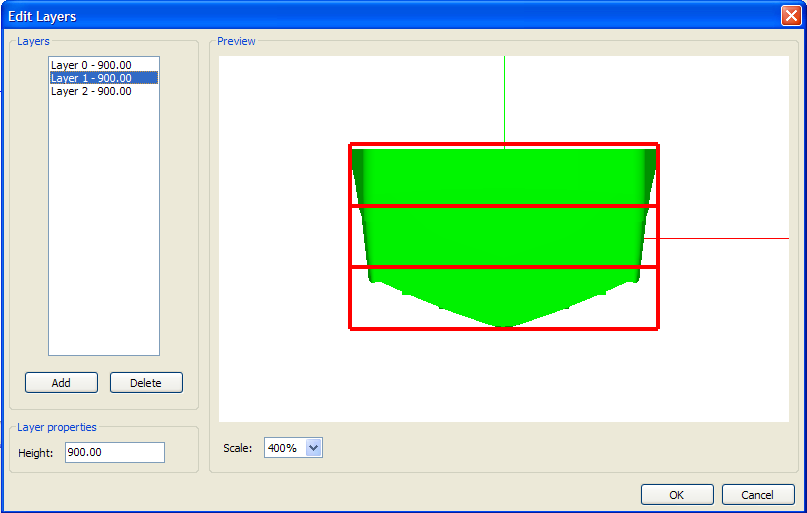Confirm with the OK button
Image resolution: width=807 pixels, height=513 pixels.
pos(677,494)
